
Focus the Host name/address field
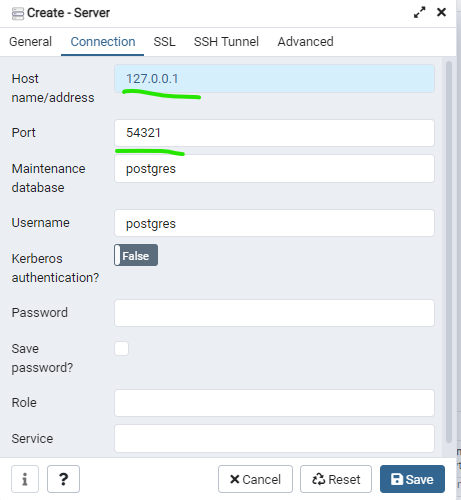pos(274,79)
